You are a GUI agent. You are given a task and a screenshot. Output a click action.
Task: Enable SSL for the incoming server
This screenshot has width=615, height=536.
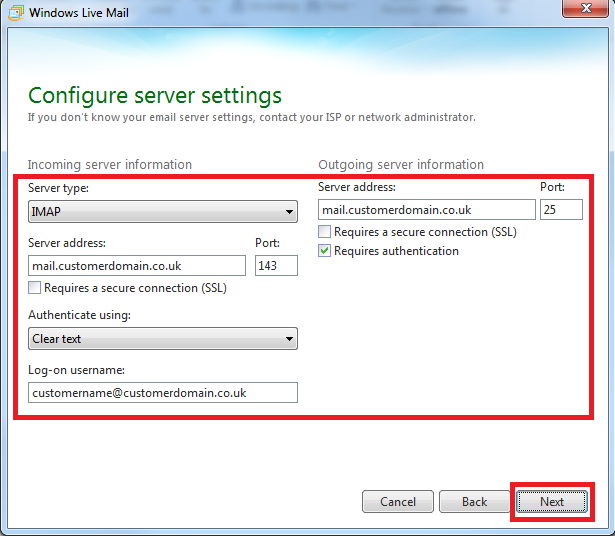click(x=36, y=289)
